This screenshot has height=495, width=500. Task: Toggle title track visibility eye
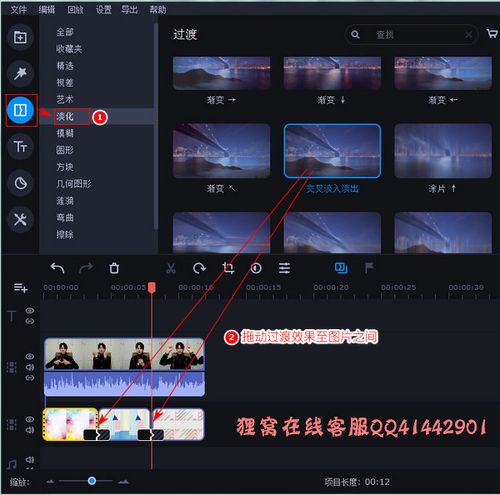[x=30, y=311]
